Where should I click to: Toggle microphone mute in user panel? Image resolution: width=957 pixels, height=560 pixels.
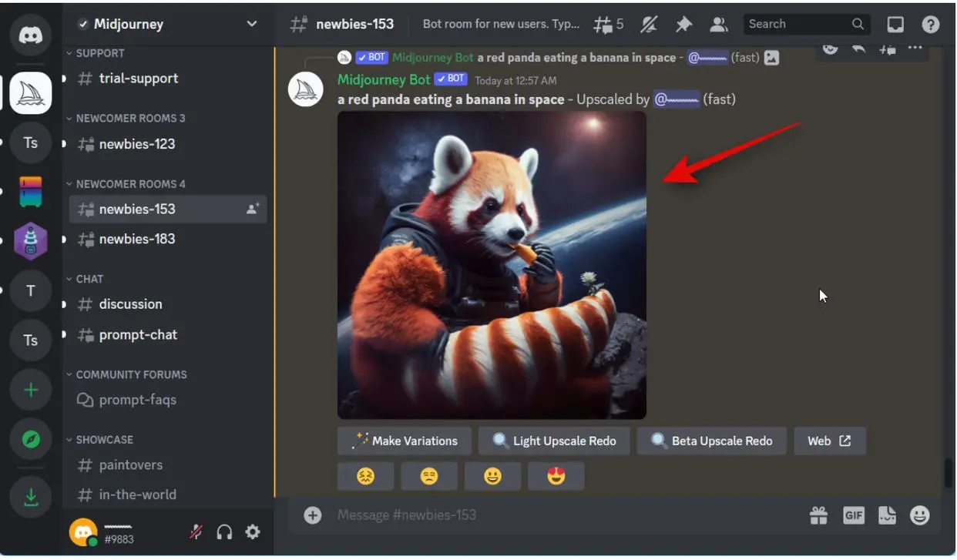(x=196, y=531)
